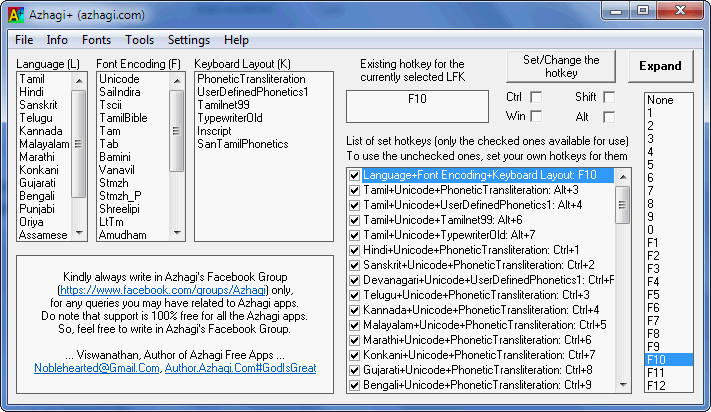
Task: Enable the Ctrl modifier checkbox
Action: [536, 97]
